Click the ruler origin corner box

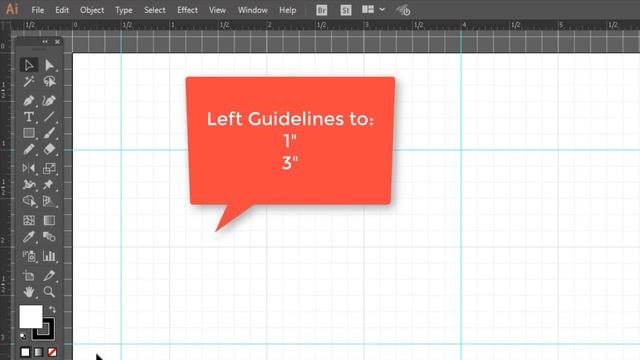tap(6, 26)
